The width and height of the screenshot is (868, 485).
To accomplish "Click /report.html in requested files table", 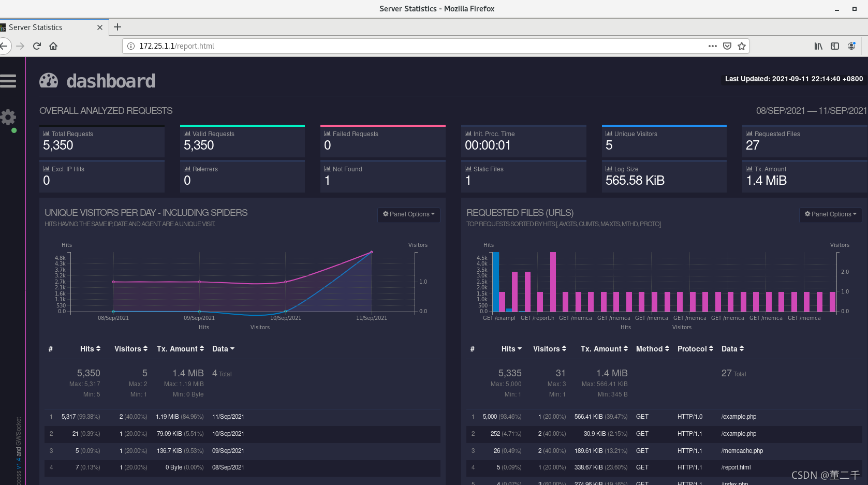I will tap(735, 467).
